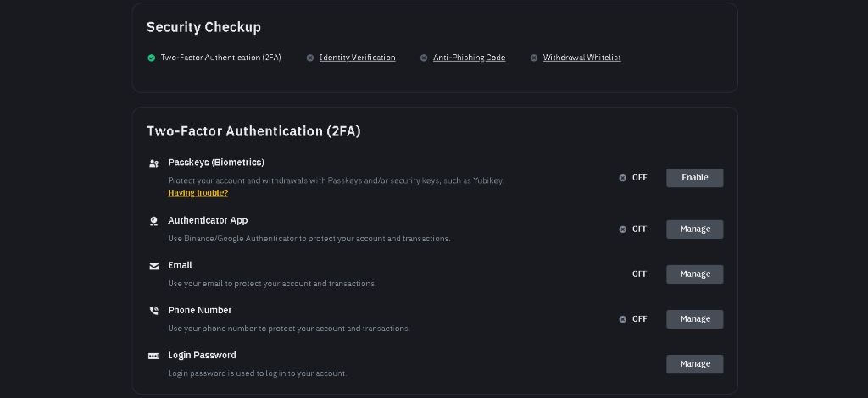Manage the Authenticator App settings
This screenshot has height=398, width=868.
(694, 229)
